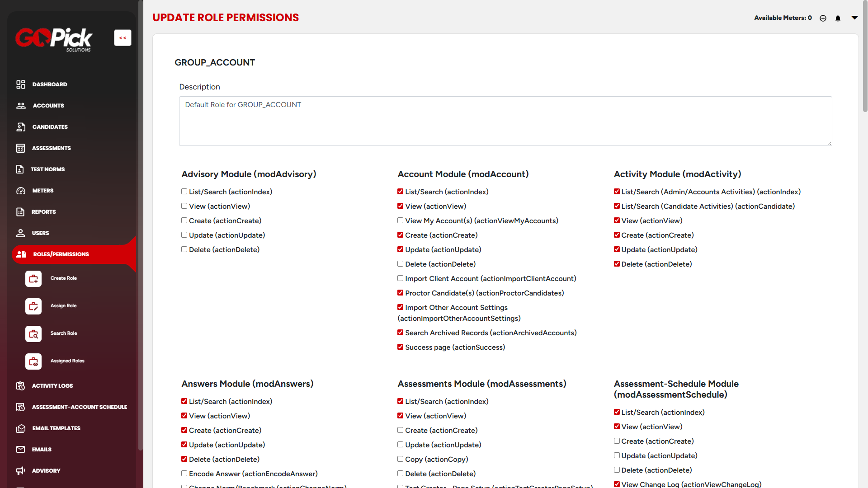
Task: Collapse the Roles/Permissions submenu
Action: pyautogui.click(x=61, y=254)
